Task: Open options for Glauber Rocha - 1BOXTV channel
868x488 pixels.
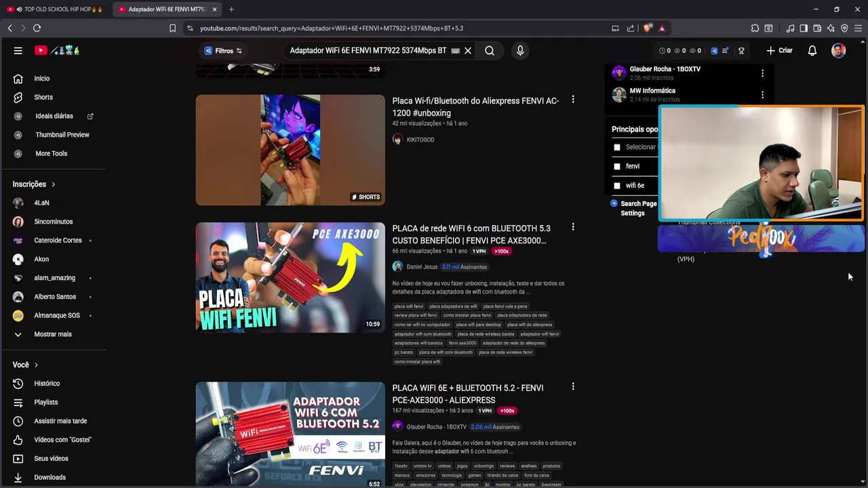Action: 762,73
